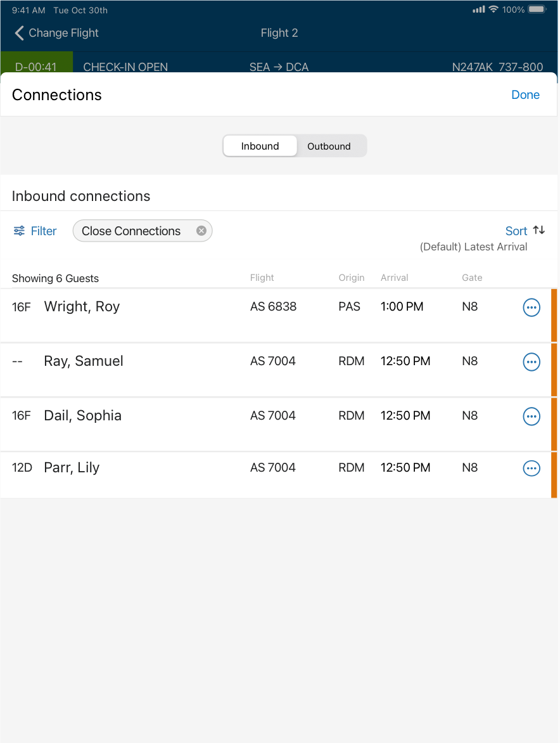
Task: Select the Ray, Samuel guest name
Action: coord(84,361)
